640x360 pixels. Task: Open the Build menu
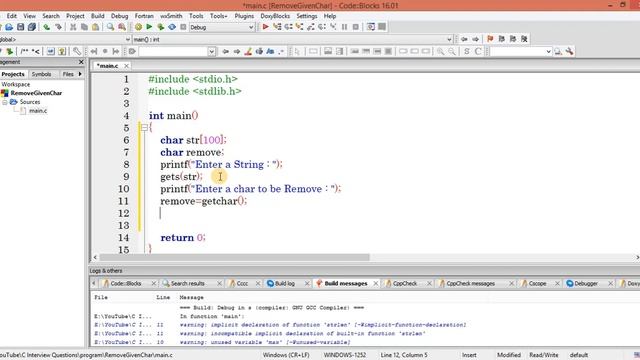click(x=98, y=16)
